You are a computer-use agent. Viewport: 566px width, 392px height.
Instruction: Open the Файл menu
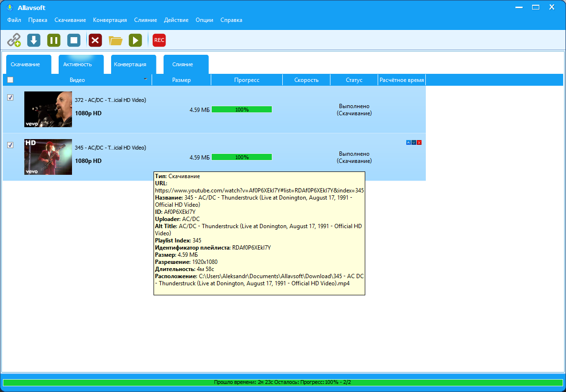click(14, 20)
